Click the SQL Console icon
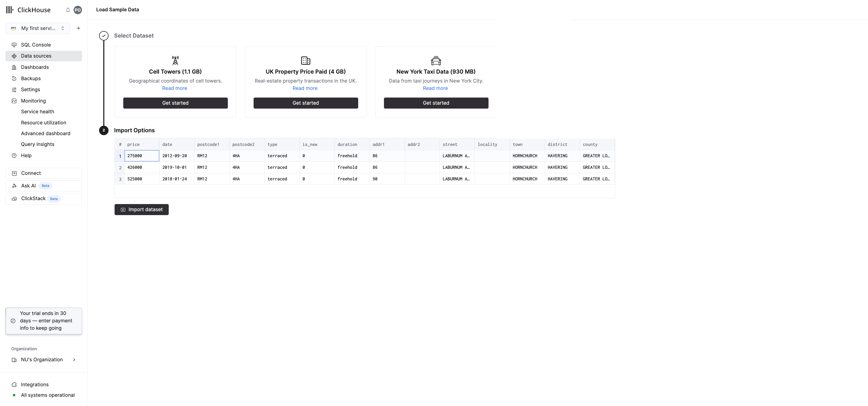This screenshot has height=406, width=868. pos(14,45)
